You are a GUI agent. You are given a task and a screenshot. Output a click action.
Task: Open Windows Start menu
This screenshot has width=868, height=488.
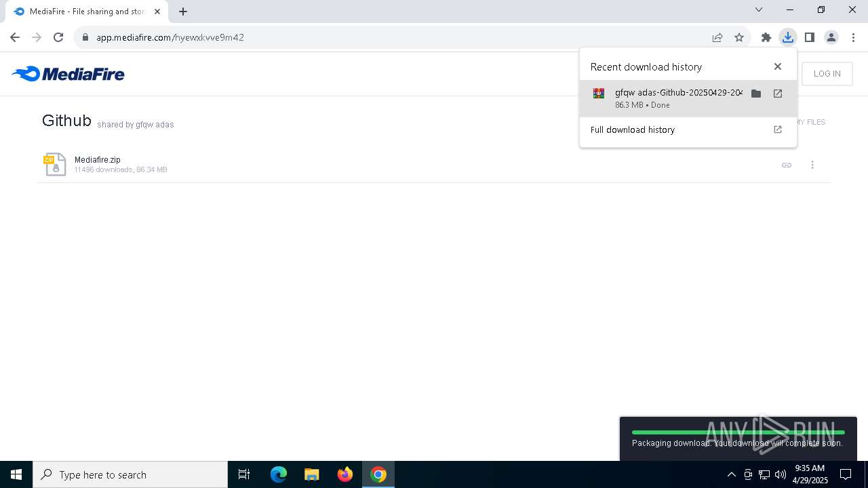coord(16,474)
